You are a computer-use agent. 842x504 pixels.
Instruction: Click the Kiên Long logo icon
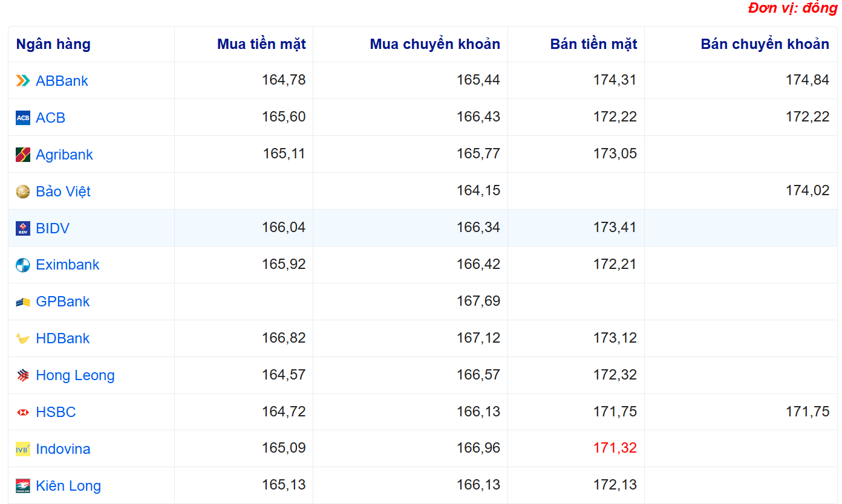[23, 486]
